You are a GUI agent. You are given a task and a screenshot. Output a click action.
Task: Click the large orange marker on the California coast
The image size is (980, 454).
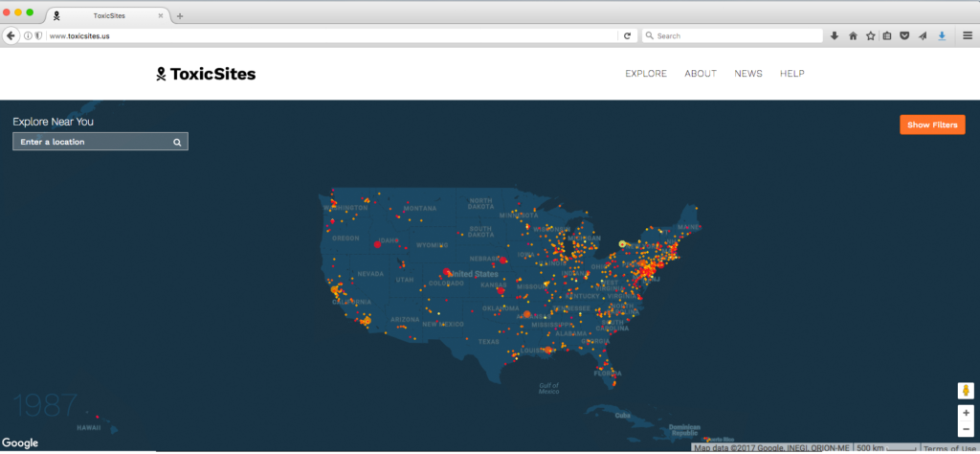pyautogui.click(x=334, y=290)
